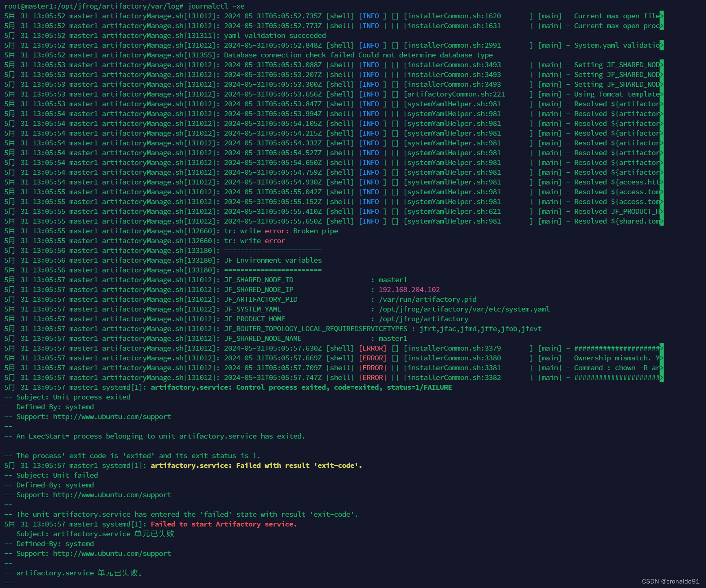Select the text 'yaml validation succeeded'
The height and width of the screenshot is (588, 706).
pos(275,35)
